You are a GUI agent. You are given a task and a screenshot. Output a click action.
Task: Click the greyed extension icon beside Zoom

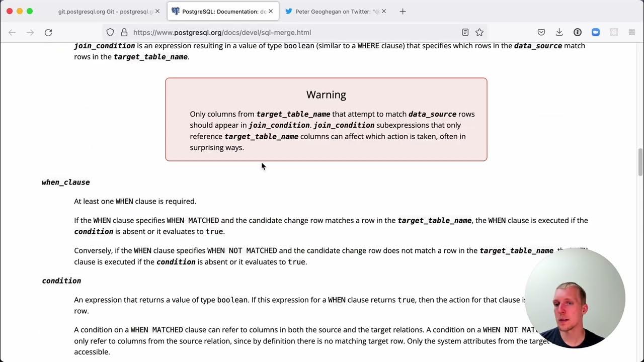pyautogui.click(x=614, y=32)
